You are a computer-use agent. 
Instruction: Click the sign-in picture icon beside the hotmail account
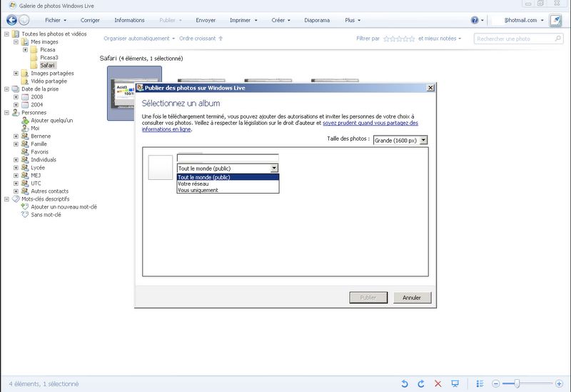click(555, 20)
